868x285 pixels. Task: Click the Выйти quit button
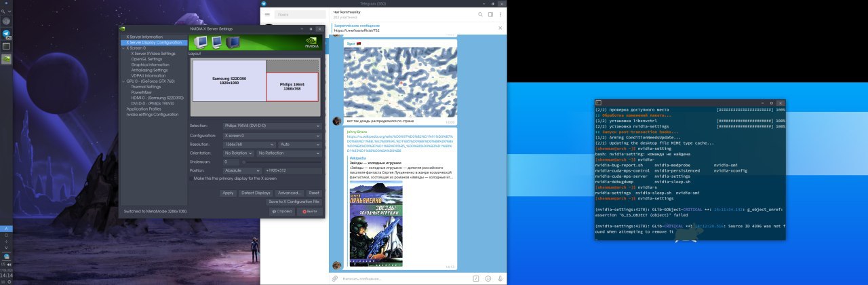(310, 212)
